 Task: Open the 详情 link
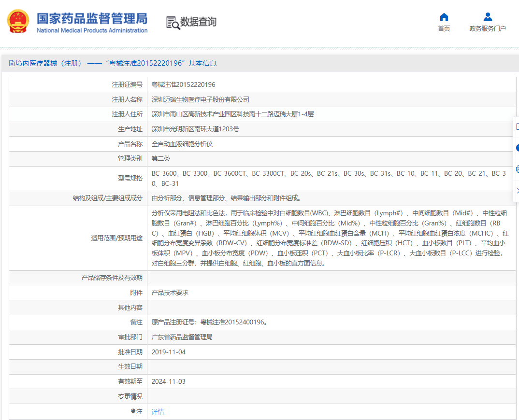[x=158, y=412]
